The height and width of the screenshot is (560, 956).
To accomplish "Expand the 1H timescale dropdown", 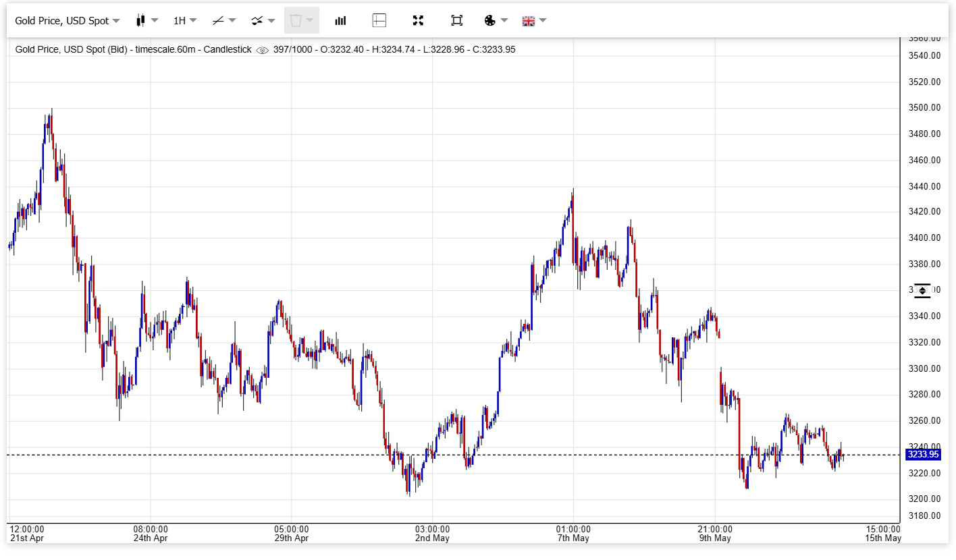I will (x=185, y=20).
